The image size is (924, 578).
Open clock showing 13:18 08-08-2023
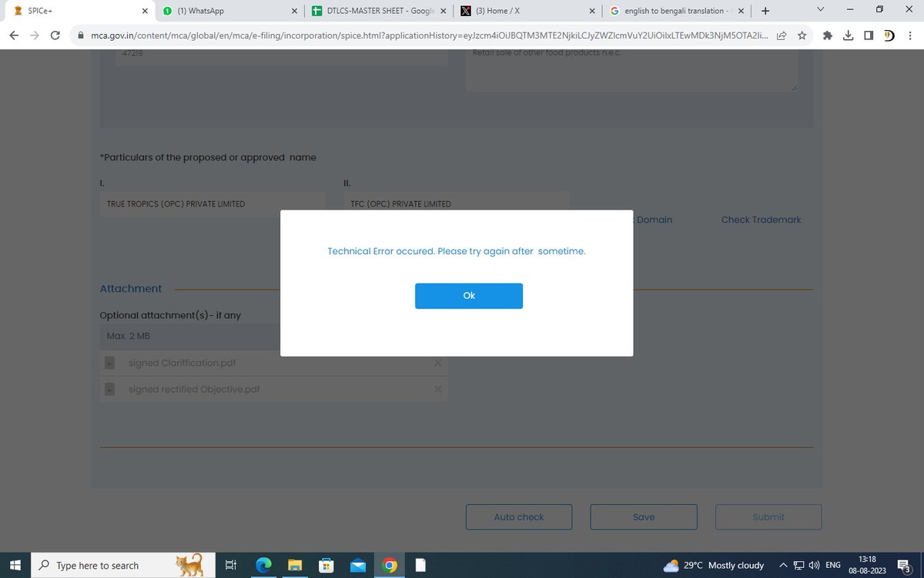coord(867,565)
